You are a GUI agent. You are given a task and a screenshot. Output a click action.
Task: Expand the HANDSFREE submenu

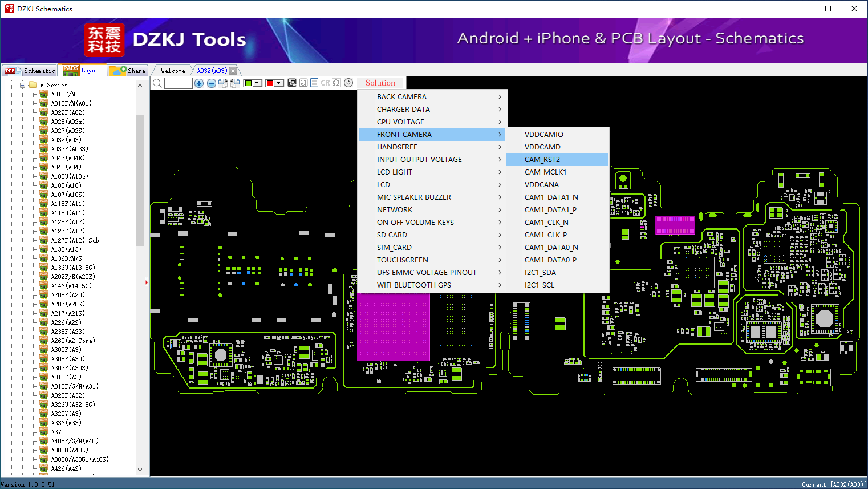(433, 147)
